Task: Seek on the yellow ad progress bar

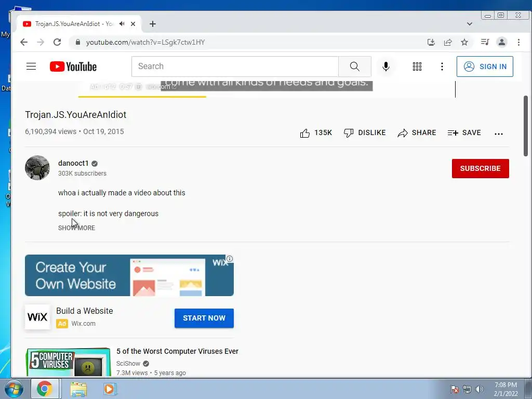Action: pos(142,97)
